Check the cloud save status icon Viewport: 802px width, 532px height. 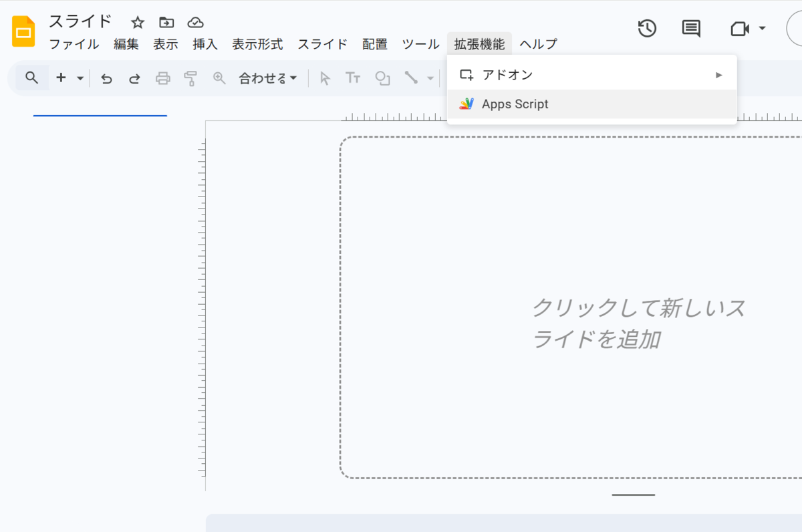pos(195,23)
